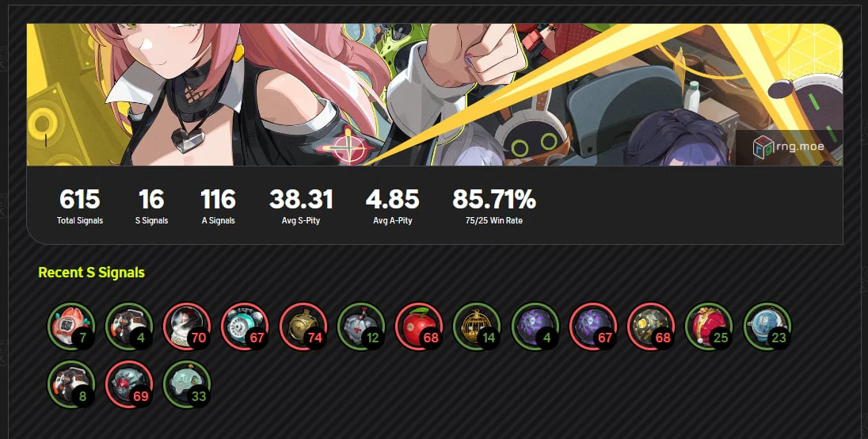Select the 16 S Signals stat

152,206
